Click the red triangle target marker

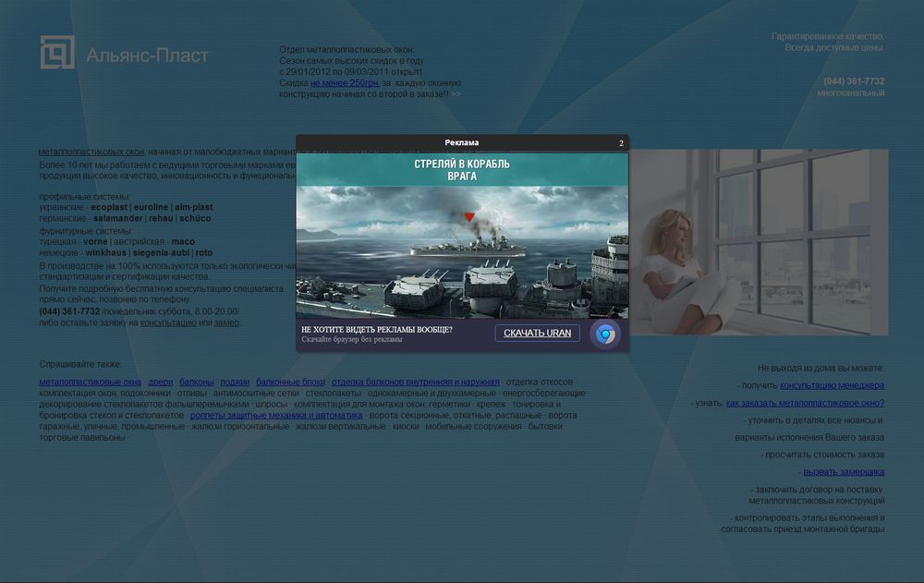coord(469,217)
